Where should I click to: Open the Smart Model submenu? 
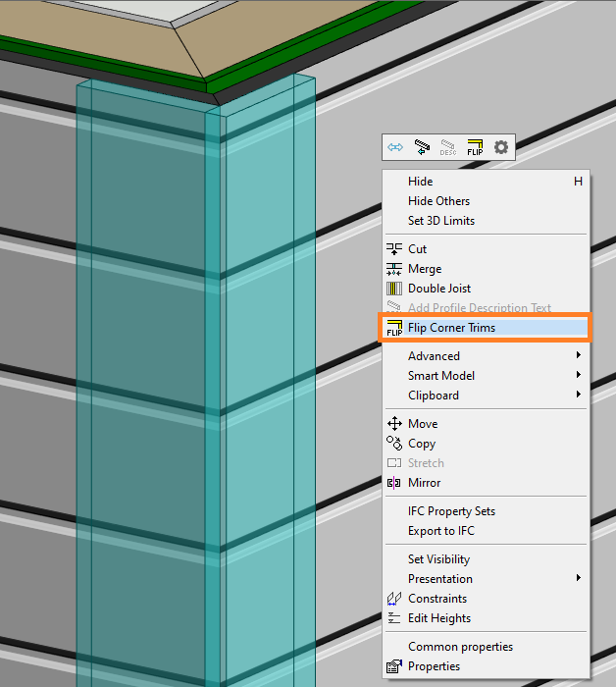coord(441,376)
